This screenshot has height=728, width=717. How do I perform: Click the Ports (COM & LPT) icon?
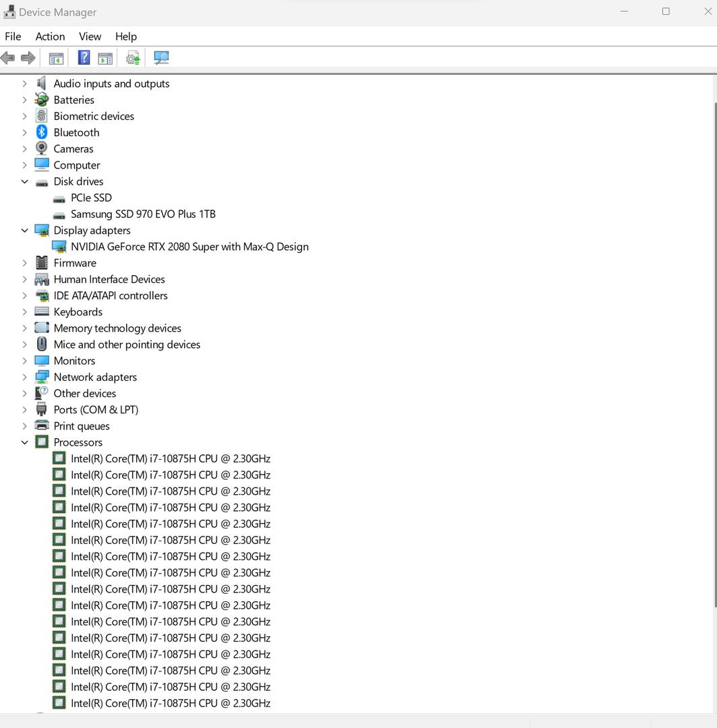coord(41,410)
